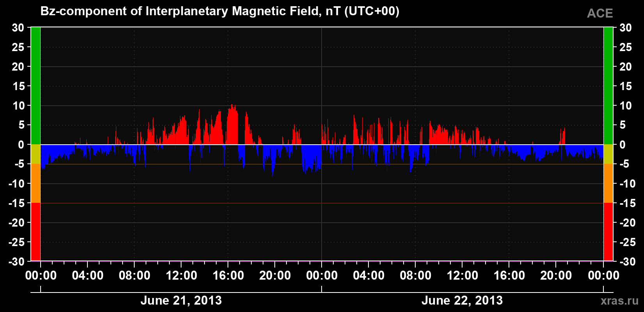
Task: Click the left-axis 10 value label
Action: pos(18,106)
